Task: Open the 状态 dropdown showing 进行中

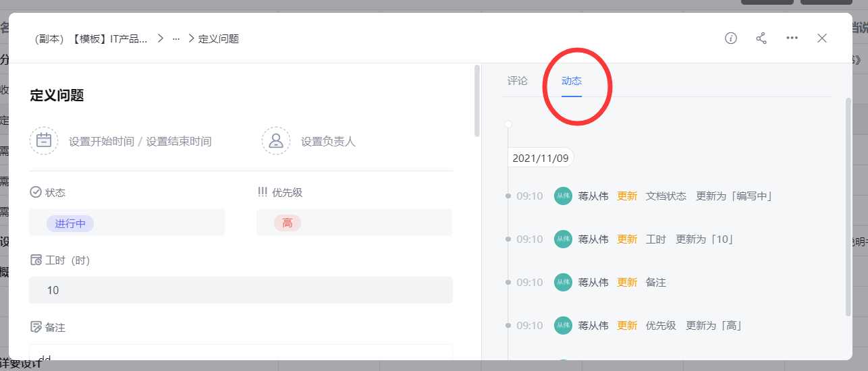Action: click(x=127, y=223)
